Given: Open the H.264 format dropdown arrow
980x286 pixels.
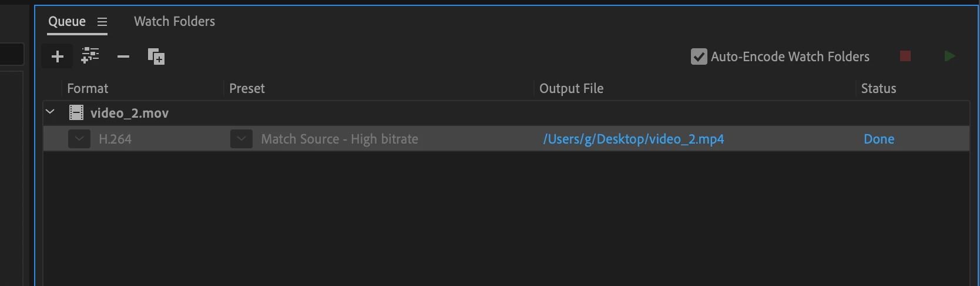Looking at the screenshot, I should tap(79, 139).
